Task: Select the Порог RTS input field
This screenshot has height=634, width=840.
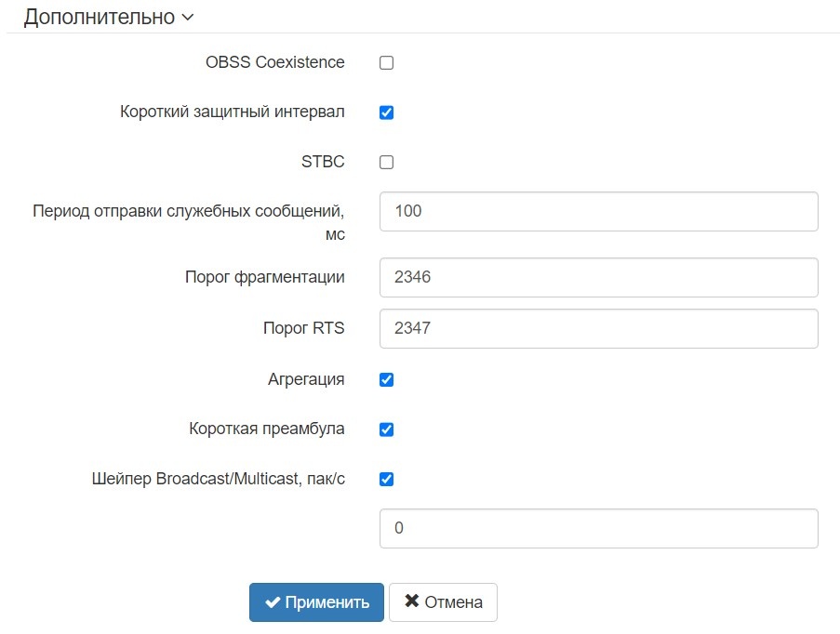Action: (x=598, y=329)
